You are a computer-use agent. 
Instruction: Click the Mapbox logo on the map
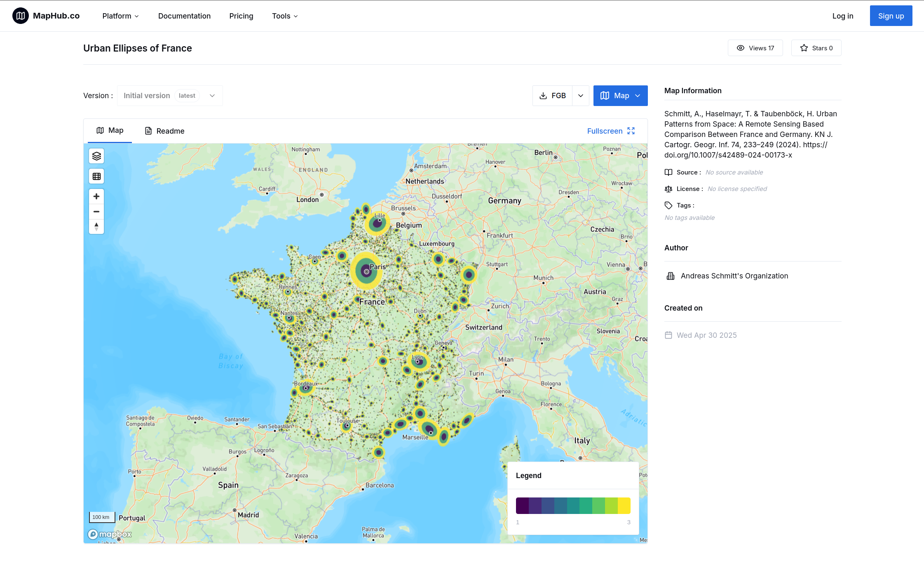(x=110, y=534)
